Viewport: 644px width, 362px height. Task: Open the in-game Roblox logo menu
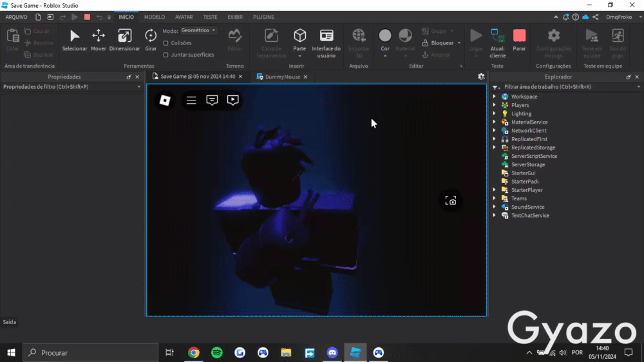(166, 100)
